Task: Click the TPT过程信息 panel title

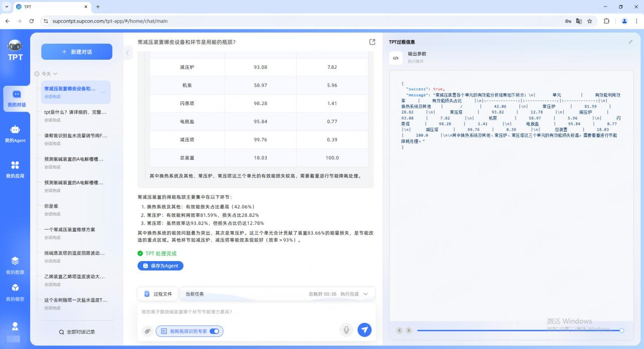Action: click(402, 42)
